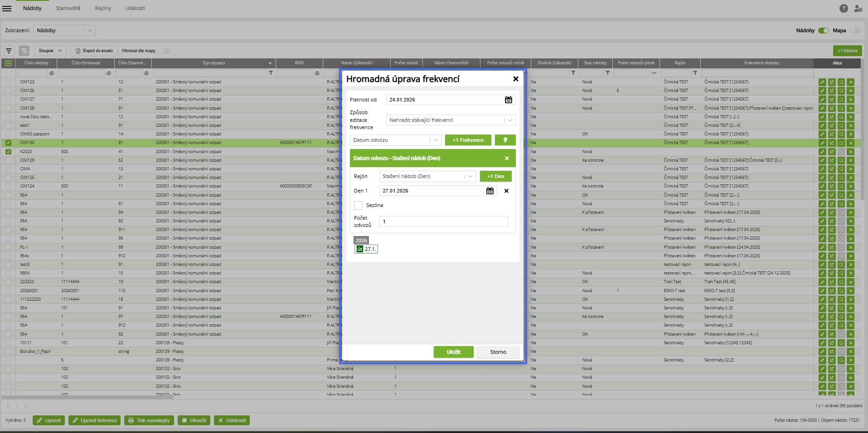Open the Rajón Stažení nádob dropdown
The image size is (868, 433).
(470, 176)
